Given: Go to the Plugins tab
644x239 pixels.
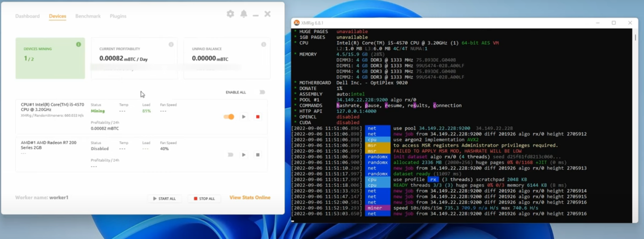Looking at the screenshot, I should click(x=118, y=16).
